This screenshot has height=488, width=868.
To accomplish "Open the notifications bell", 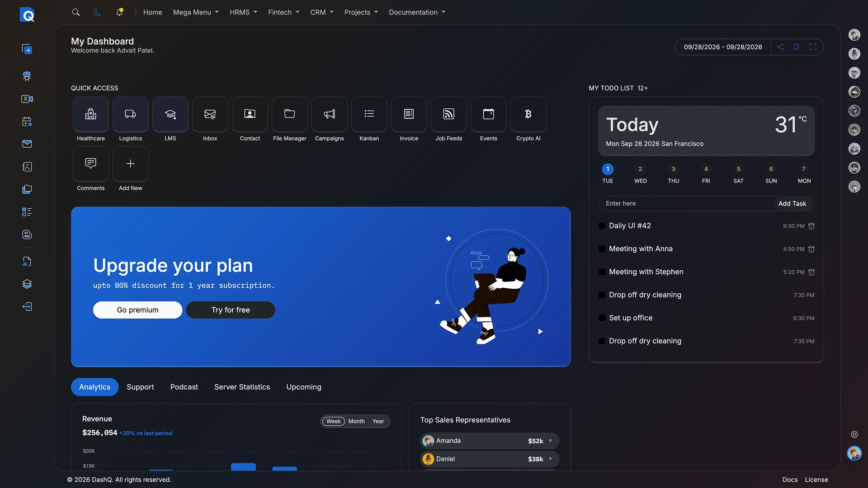I will click(119, 12).
